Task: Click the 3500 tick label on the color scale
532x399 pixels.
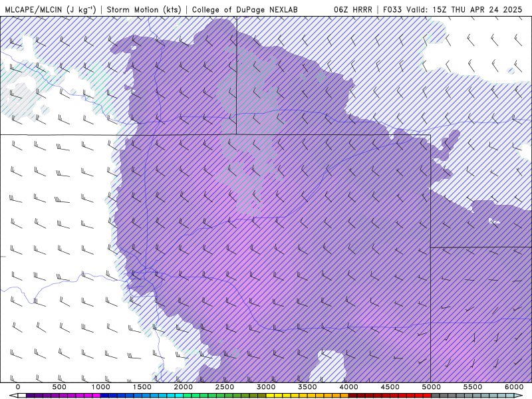Action: point(307,387)
